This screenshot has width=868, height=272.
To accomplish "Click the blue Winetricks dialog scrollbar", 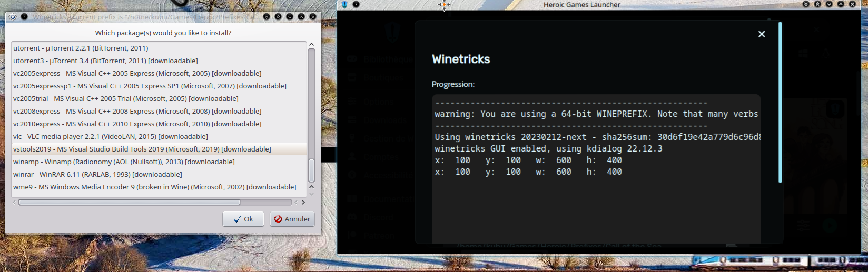I will pos(780,103).
